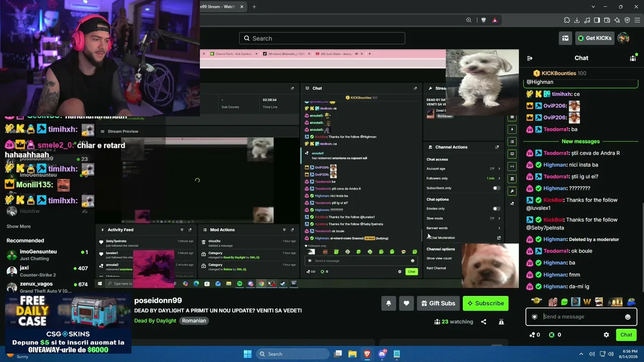Share the stream with share icon
This screenshot has width=644, height=362.
coord(484,322)
